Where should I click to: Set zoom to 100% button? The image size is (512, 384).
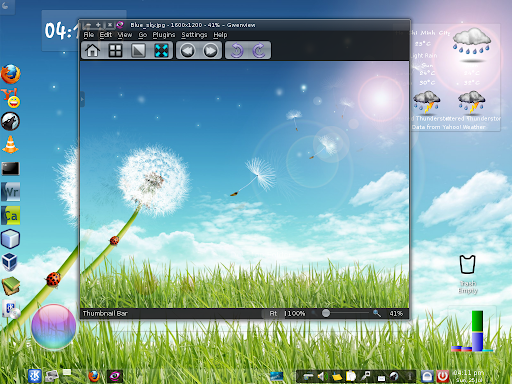295,313
